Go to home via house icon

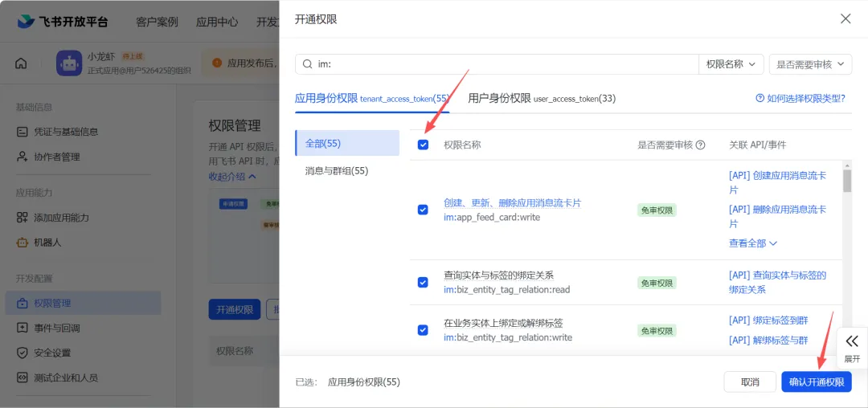(21, 63)
